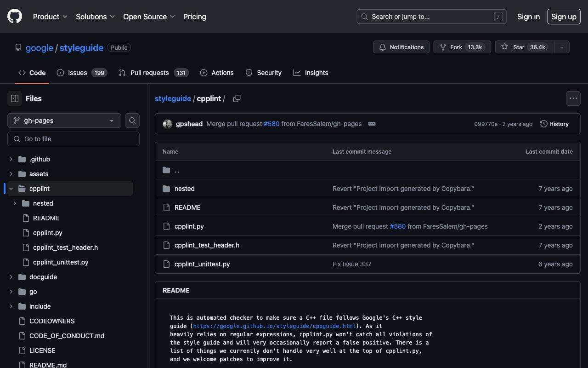The image size is (588, 368).
Task: Click the LICENSE file icon in sidebar
Action: tap(22, 351)
